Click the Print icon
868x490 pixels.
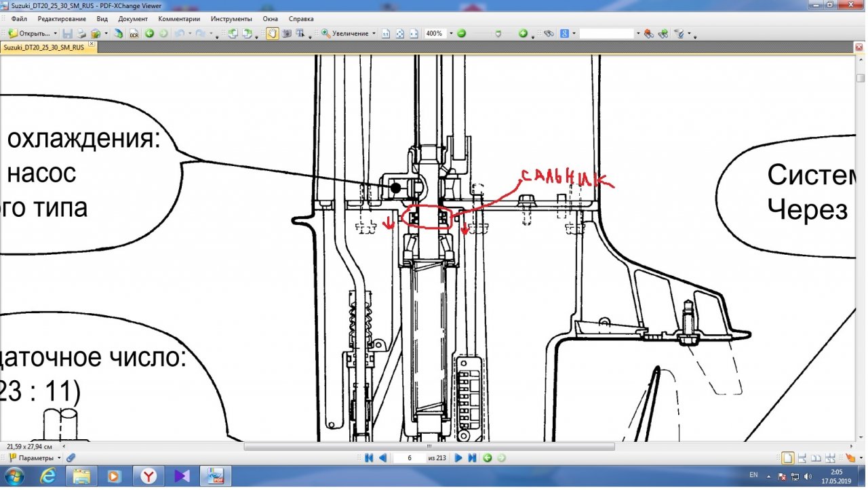click(81, 33)
